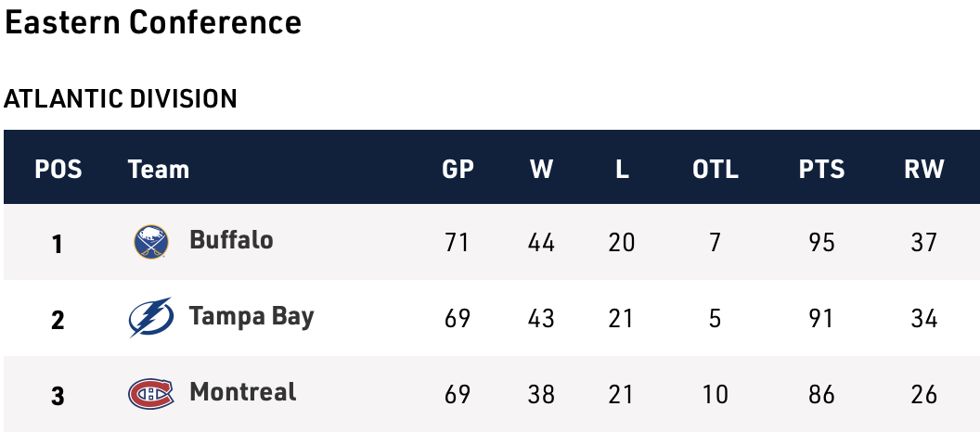980x432 pixels.
Task: Click the W column header
Action: click(541, 169)
